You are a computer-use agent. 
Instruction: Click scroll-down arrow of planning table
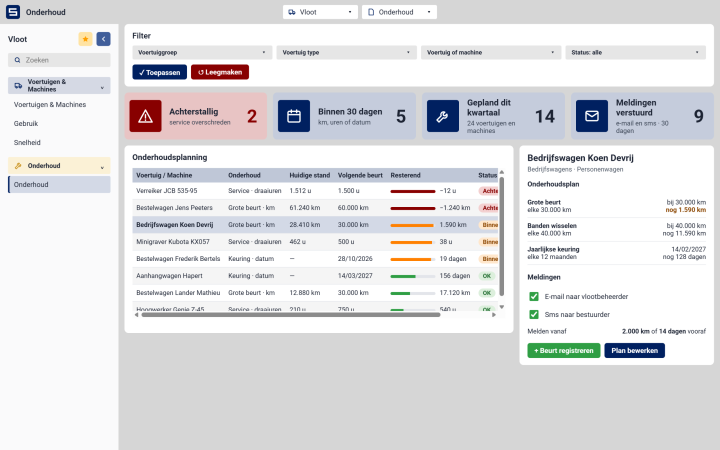click(501, 307)
